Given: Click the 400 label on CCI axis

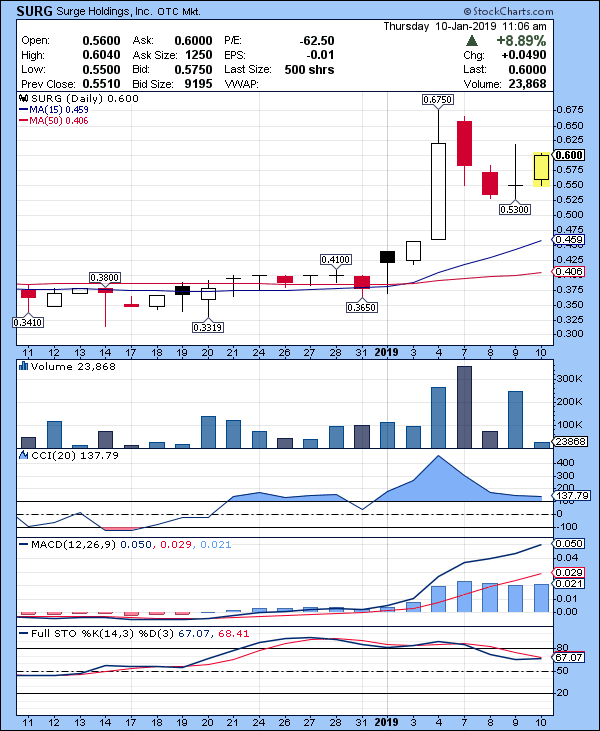Looking at the screenshot, I should pos(566,462).
